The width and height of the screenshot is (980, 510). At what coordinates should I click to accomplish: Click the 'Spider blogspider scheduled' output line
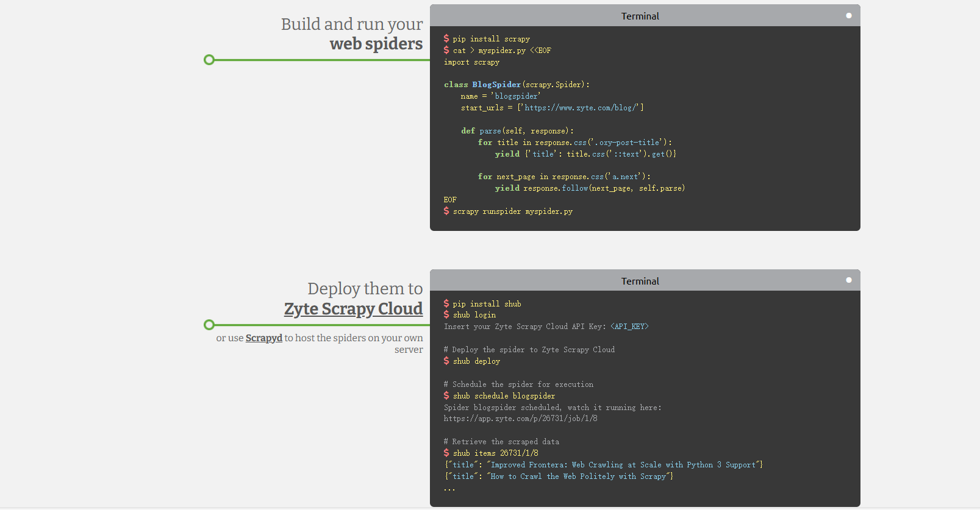[553, 408]
